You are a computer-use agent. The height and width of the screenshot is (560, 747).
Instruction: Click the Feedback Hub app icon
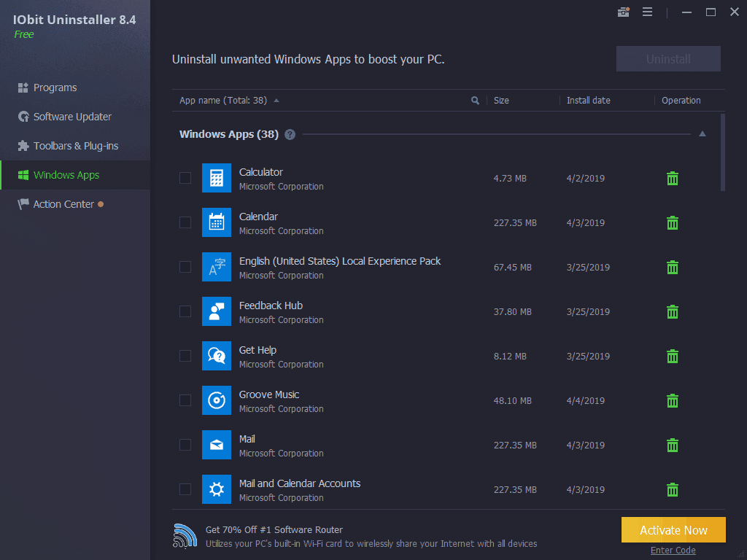pos(216,311)
